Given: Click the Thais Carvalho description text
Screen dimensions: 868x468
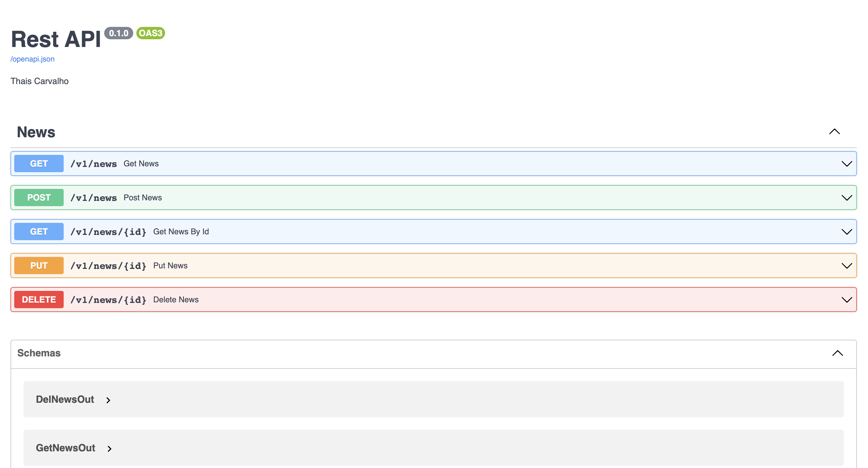Looking at the screenshot, I should click(x=40, y=81).
